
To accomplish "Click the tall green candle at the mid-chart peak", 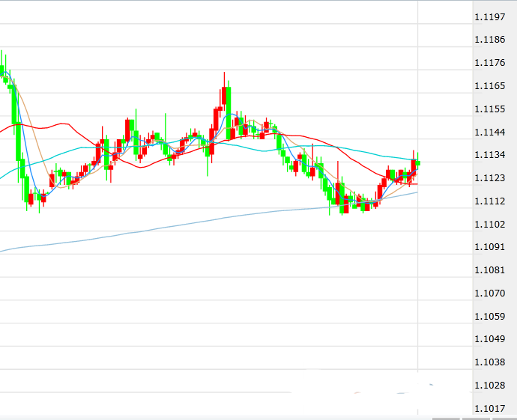I will click(228, 111).
